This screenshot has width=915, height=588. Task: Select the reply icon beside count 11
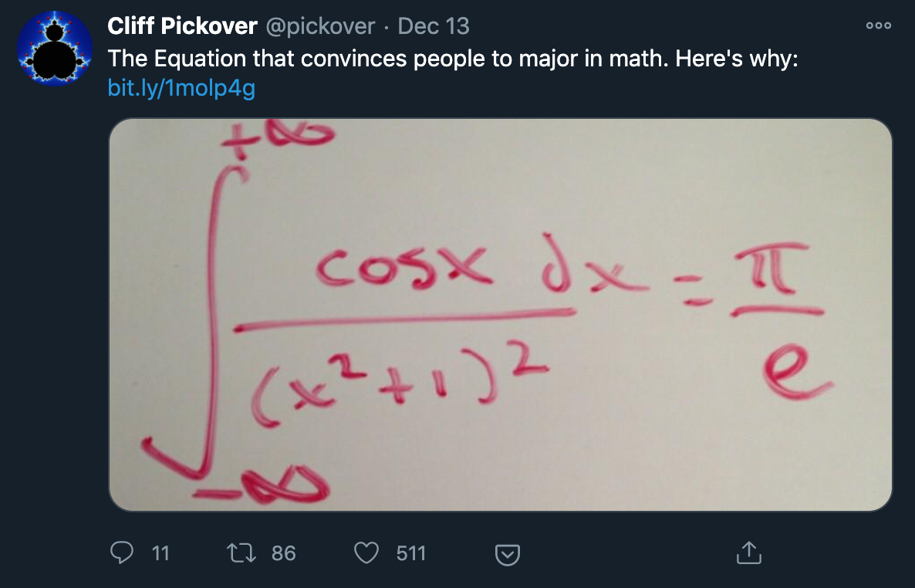(122, 553)
